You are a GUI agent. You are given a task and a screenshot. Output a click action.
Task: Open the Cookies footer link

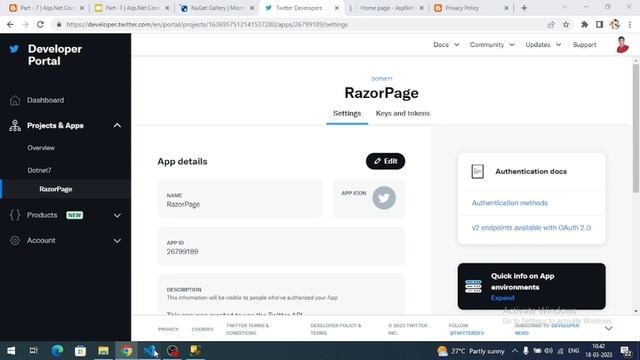(x=202, y=329)
